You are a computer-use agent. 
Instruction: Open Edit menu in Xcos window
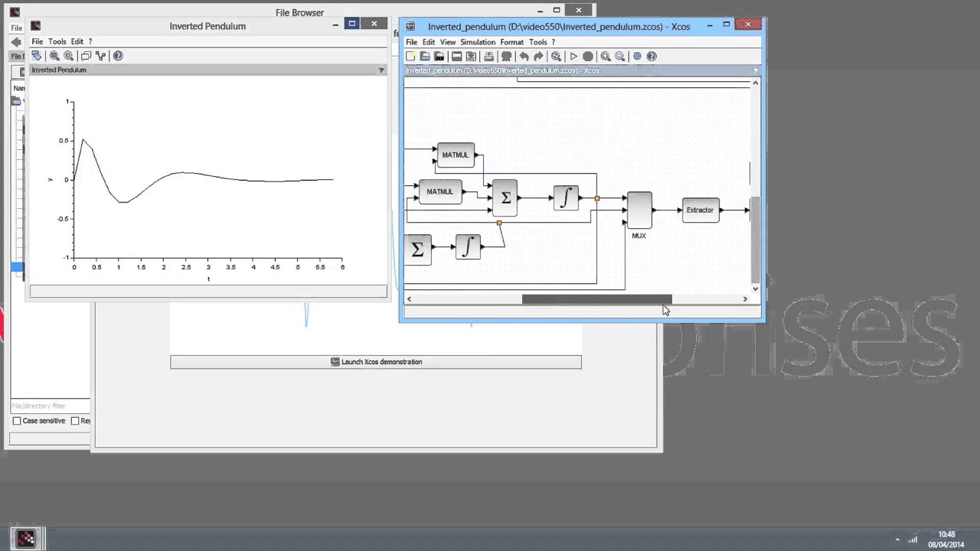429,42
